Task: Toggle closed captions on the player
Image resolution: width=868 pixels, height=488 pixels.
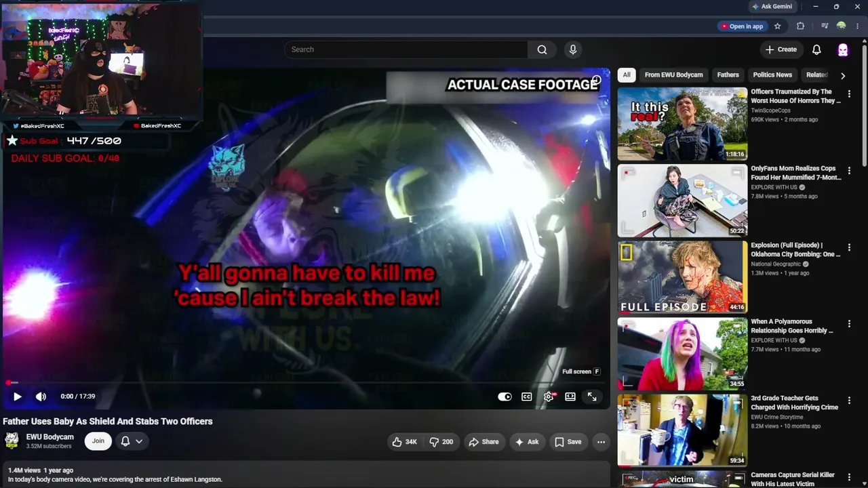Action: coord(526,396)
